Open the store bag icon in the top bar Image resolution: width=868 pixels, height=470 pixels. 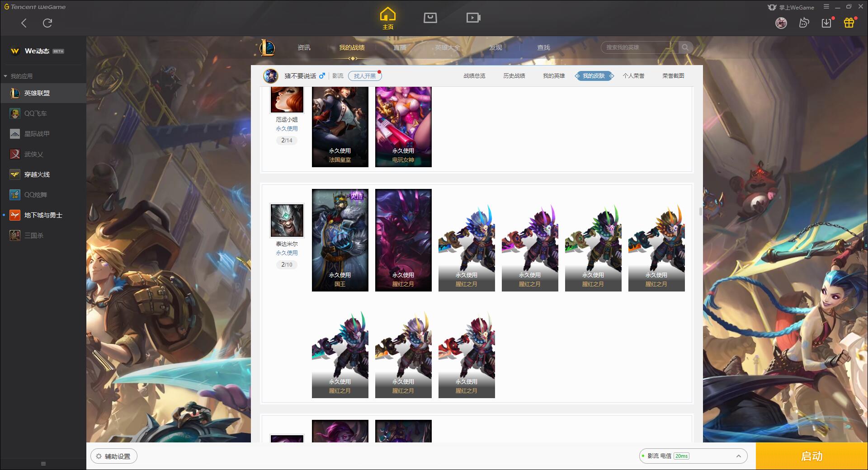pyautogui.click(x=430, y=18)
